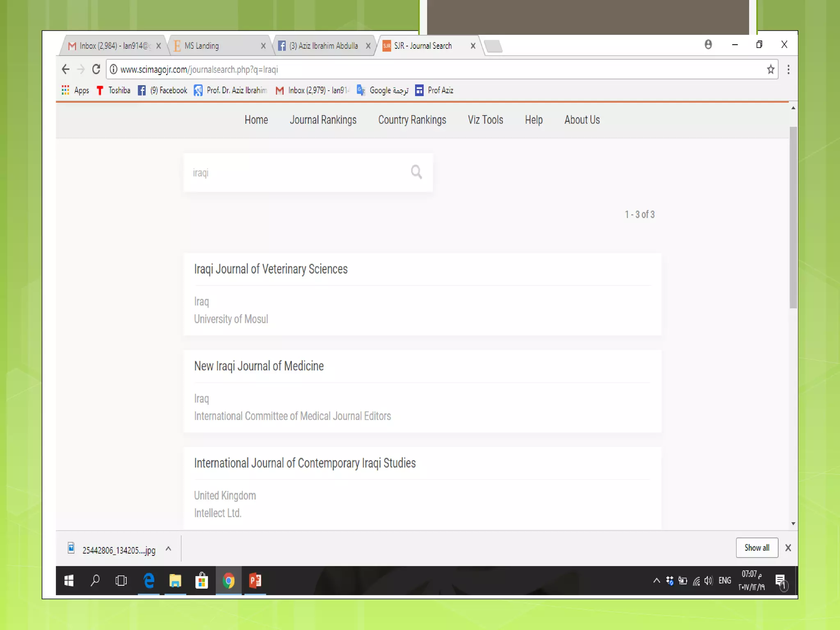Switch to MS Landing tab

click(202, 46)
